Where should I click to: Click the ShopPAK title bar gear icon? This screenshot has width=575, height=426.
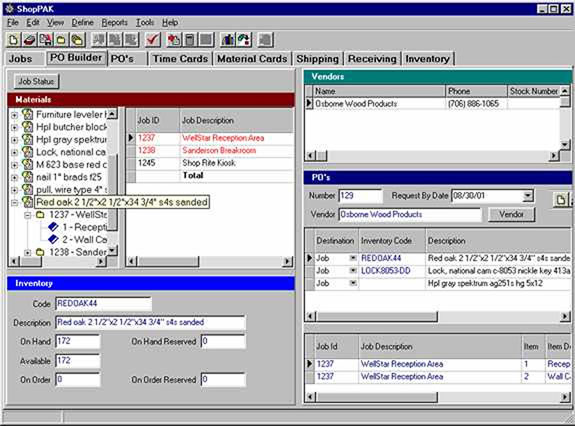[10, 9]
